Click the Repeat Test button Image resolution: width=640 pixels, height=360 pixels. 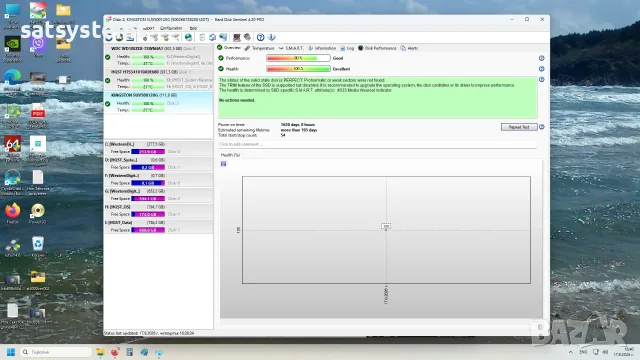519,127
